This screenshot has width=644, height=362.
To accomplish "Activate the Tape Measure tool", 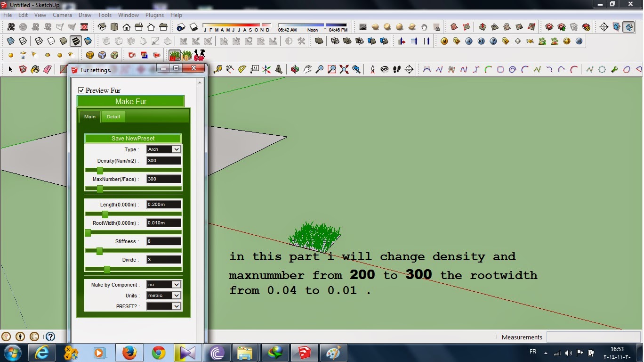I will click(x=217, y=70).
